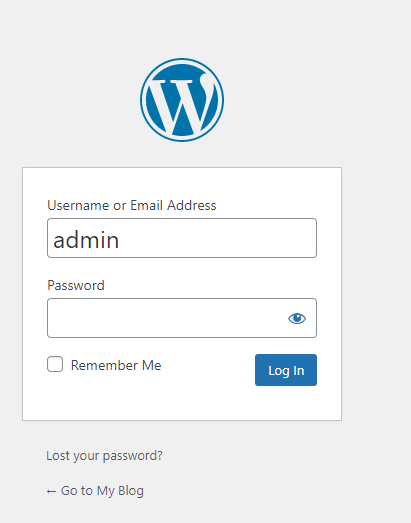Focus the empty Password field
The height and width of the screenshot is (523, 411).
tap(167, 318)
